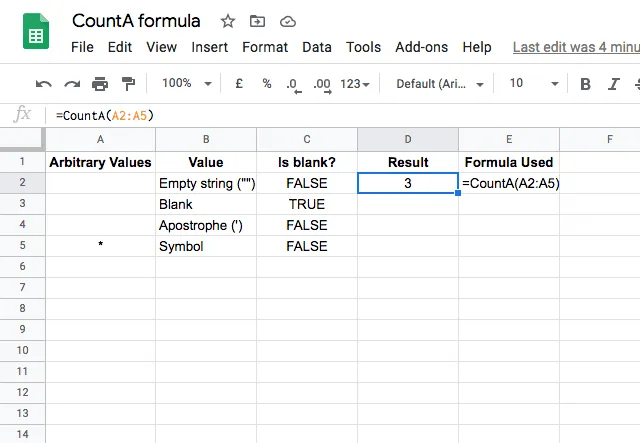The image size is (640, 443).
Task: Click the Redo arrow icon
Action: click(x=72, y=84)
